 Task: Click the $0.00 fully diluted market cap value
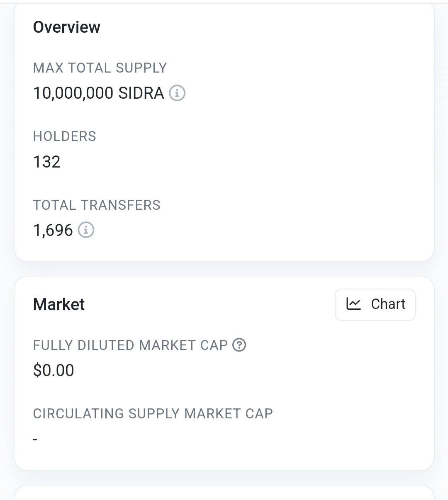point(54,370)
